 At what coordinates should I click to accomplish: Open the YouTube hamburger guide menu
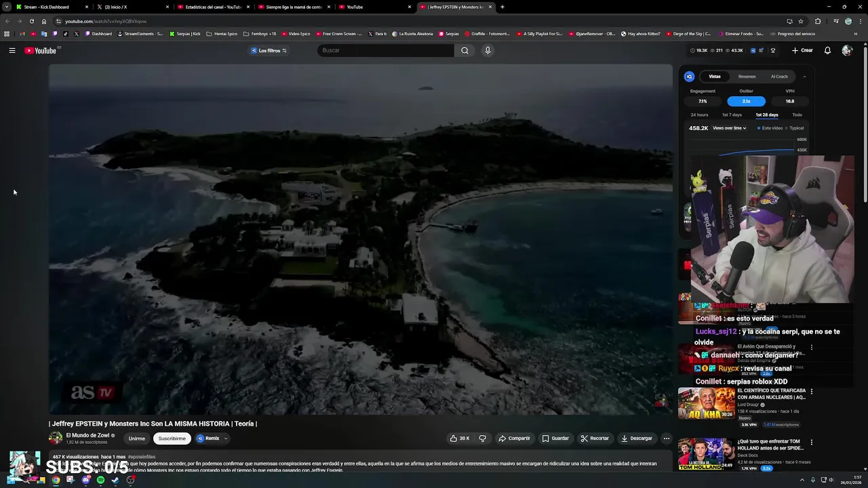click(12, 50)
